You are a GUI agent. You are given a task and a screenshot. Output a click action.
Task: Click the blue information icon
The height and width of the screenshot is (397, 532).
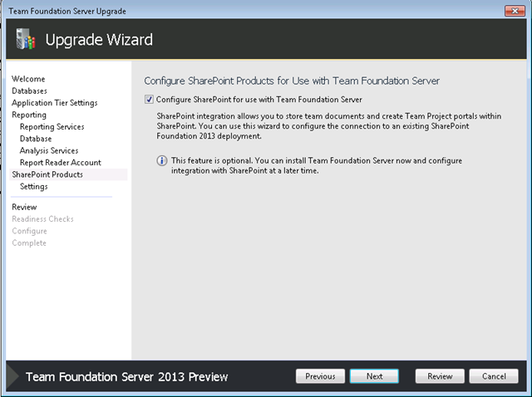click(162, 160)
